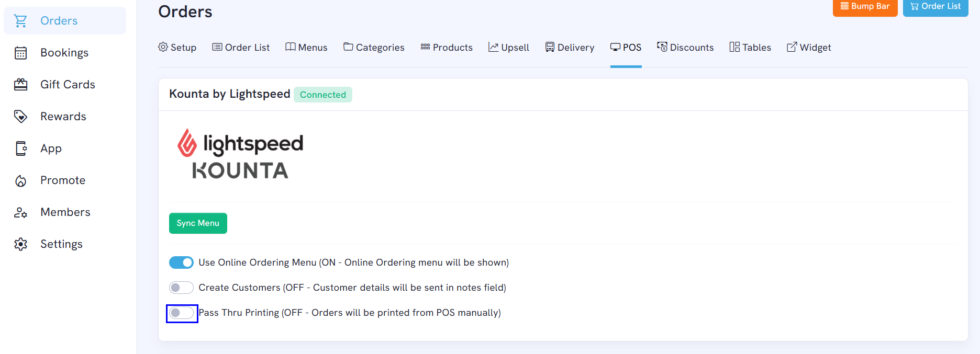Click the Kounta by Lightspeed heading
Image resolution: width=980 pixels, height=354 pixels.
pos(230,94)
